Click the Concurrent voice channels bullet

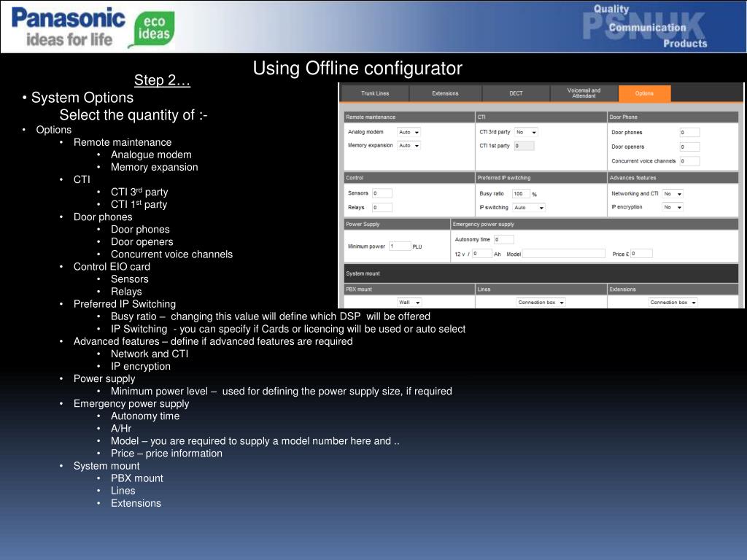[x=171, y=254]
